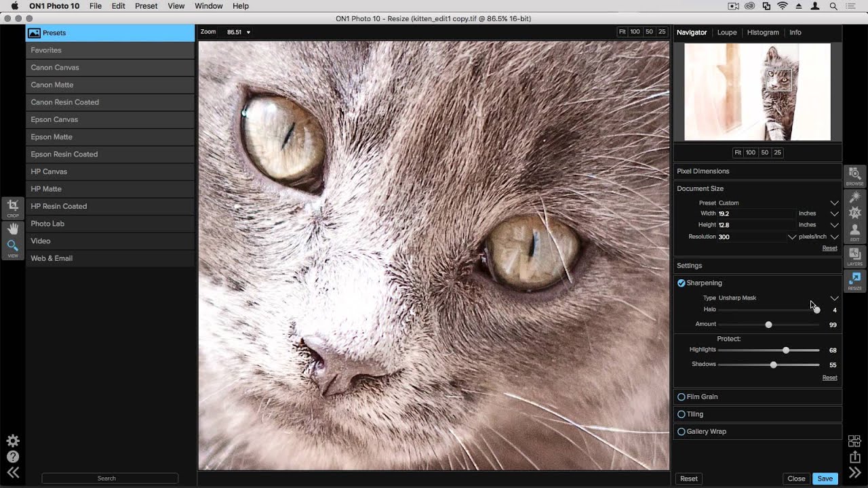
Task: Adjust the Halo slider handle
Action: point(816,310)
